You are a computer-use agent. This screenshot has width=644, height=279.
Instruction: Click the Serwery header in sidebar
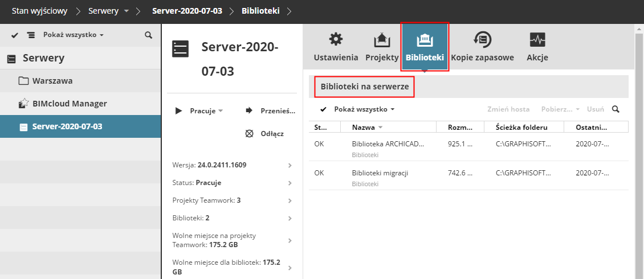(80, 58)
